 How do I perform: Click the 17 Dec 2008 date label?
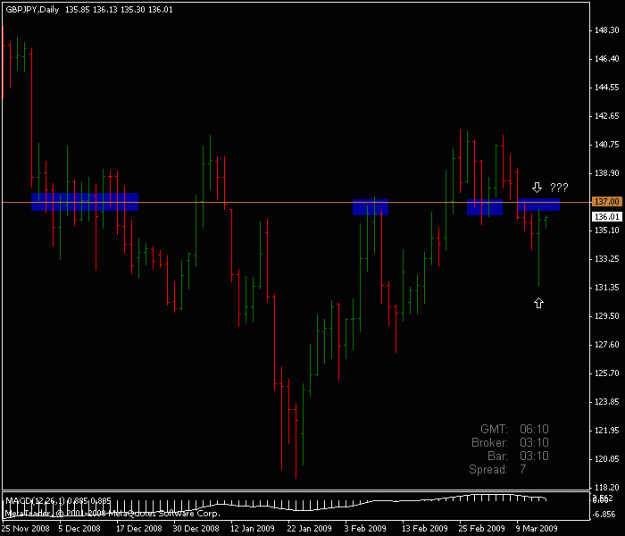(x=139, y=528)
